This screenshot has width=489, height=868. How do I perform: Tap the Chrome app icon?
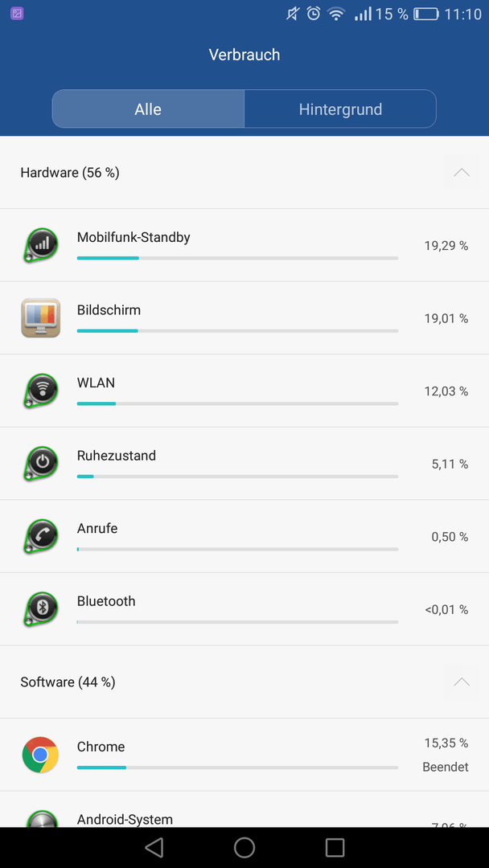pos(40,755)
